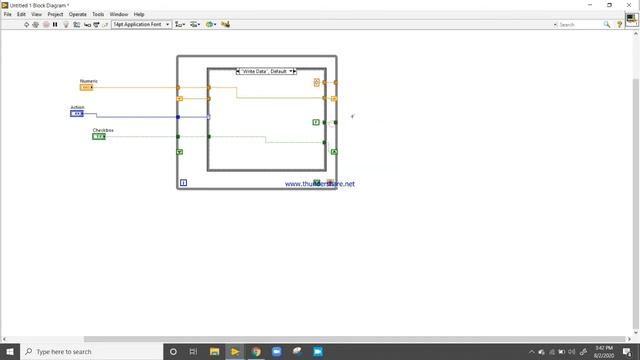The image size is (640, 360).
Task: Click the taskbar search box
Action: click(x=91, y=351)
